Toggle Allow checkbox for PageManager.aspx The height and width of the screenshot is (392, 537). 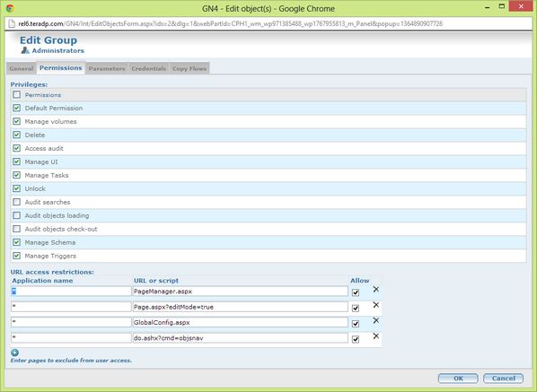tap(356, 292)
